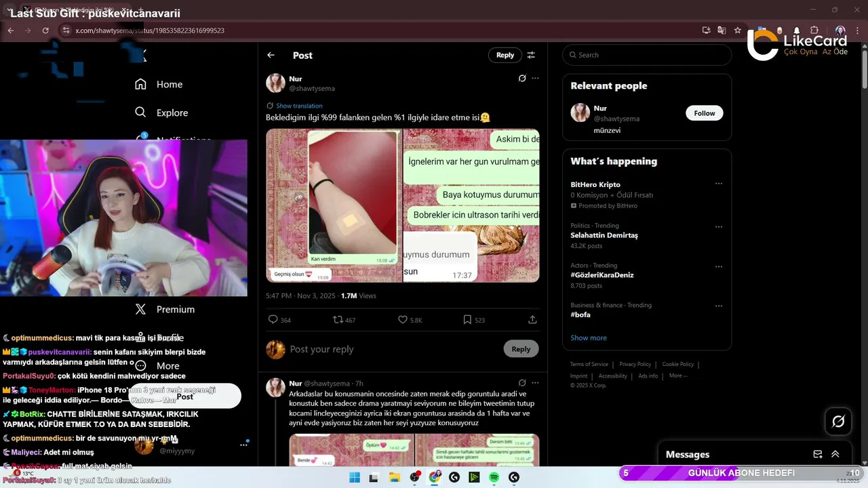Viewport: 868px width, 488px height.
Task: Open Task View on the taskbar
Action: tap(374, 477)
